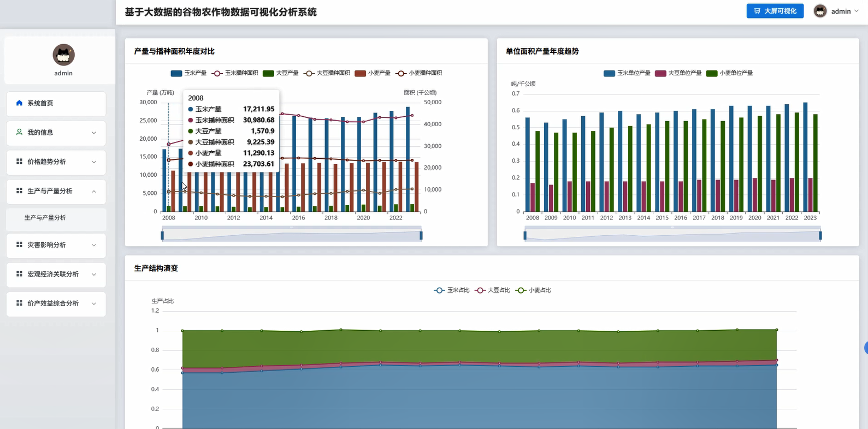Collapse the 生产与产量分析 menu chevron

94,191
